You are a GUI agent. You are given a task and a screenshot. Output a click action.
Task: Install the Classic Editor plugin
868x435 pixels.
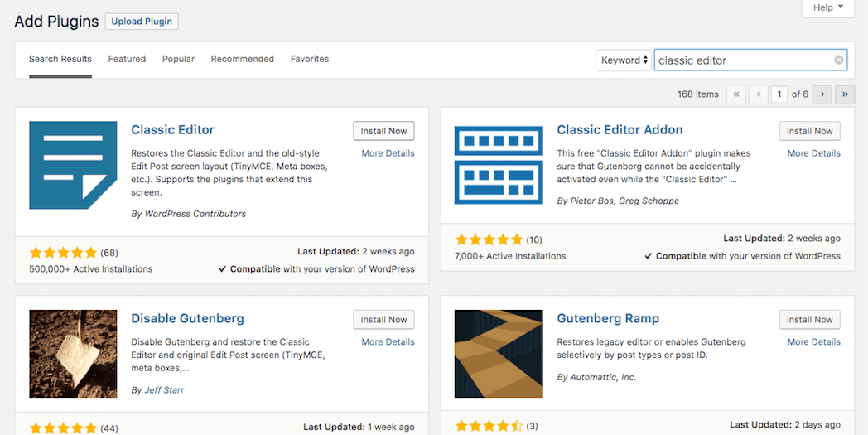[383, 132]
